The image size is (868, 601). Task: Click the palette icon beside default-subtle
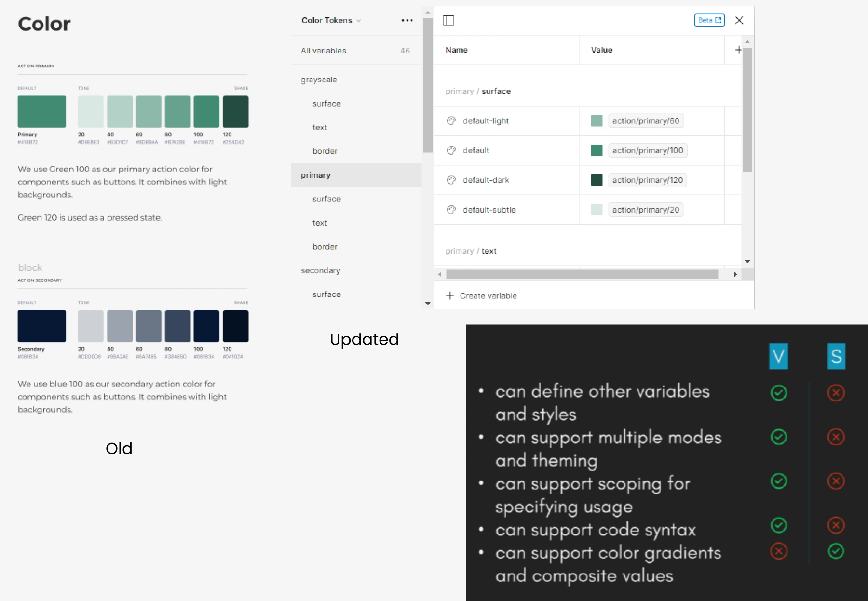pos(451,210)
